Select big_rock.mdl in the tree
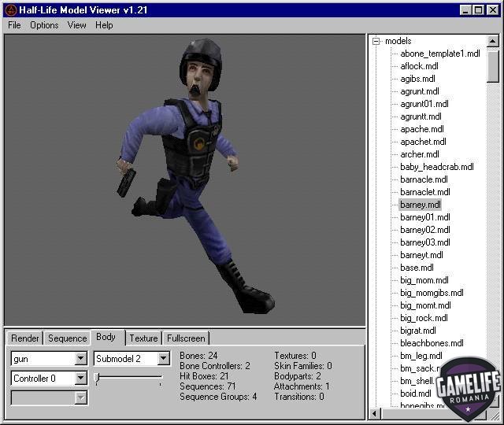504x425 pixels. click(424, 318)
